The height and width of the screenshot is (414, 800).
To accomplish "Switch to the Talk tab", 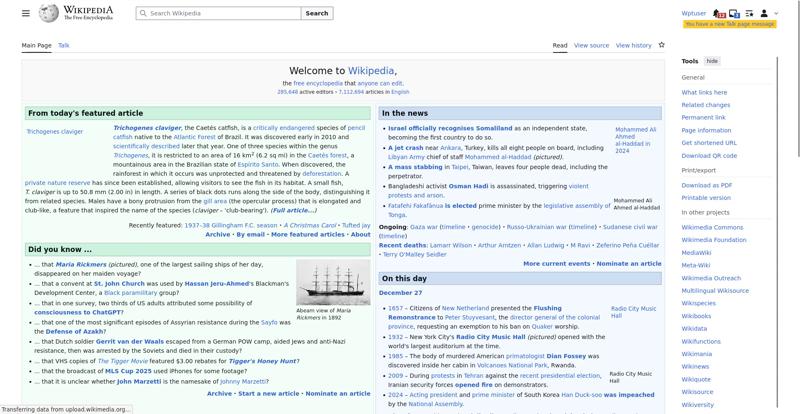I will coord(64,45).
